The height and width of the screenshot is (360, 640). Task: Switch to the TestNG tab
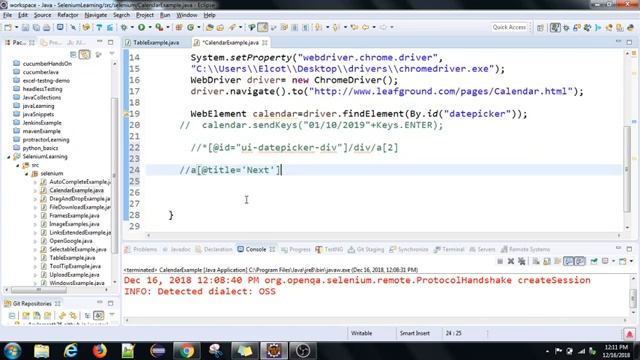[329, 249]
